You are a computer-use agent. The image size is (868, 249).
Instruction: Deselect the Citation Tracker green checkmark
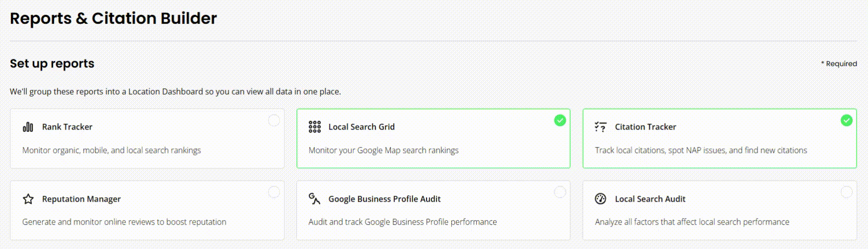(x=847, y=121)
